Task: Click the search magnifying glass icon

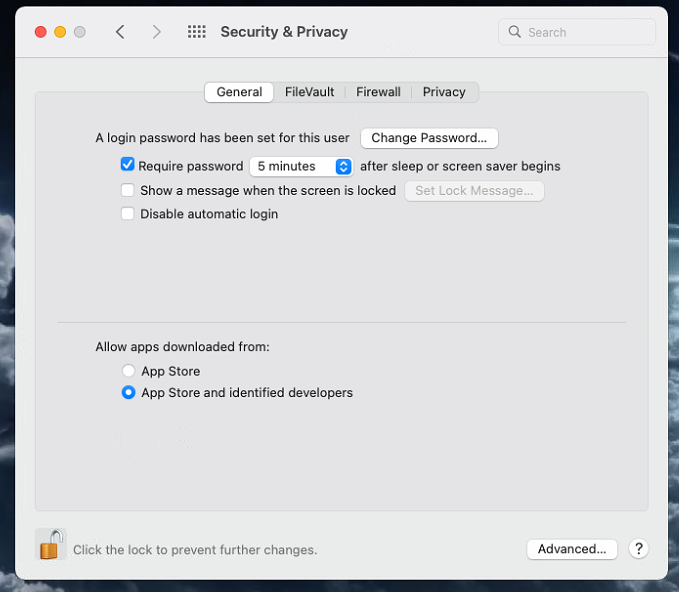Action: click(514, 32)
